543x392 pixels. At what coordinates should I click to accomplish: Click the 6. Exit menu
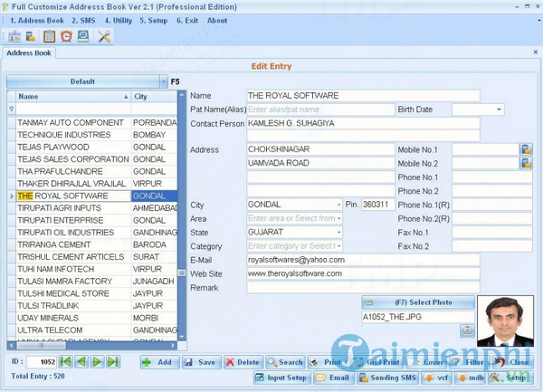(x=187, y=21)
